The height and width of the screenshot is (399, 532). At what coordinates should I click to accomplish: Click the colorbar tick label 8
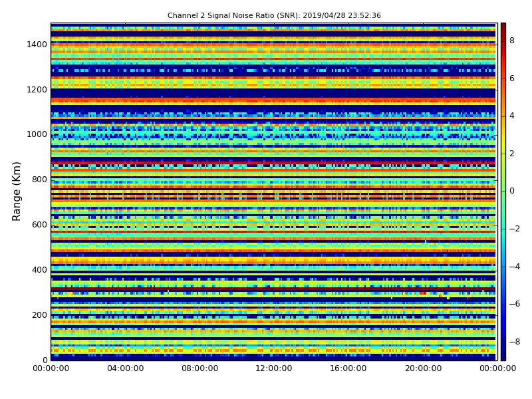tap(512, 41)
